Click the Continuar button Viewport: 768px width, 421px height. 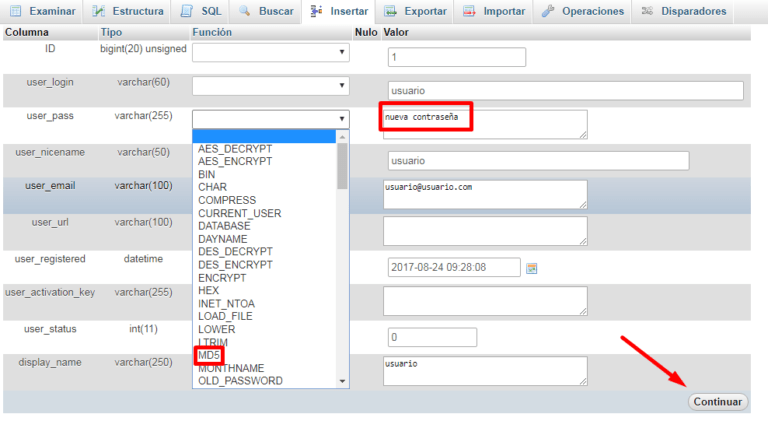tap(718, 402)
